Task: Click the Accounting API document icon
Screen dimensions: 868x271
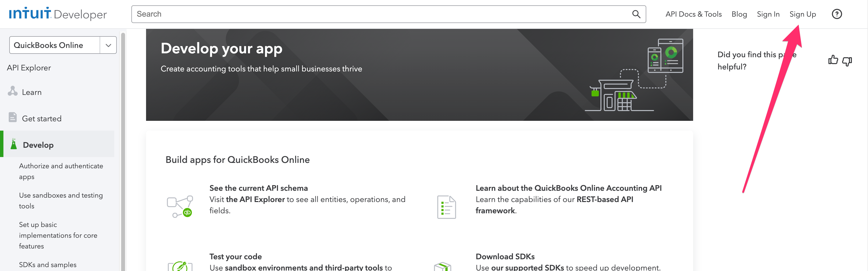Action: 446,207
